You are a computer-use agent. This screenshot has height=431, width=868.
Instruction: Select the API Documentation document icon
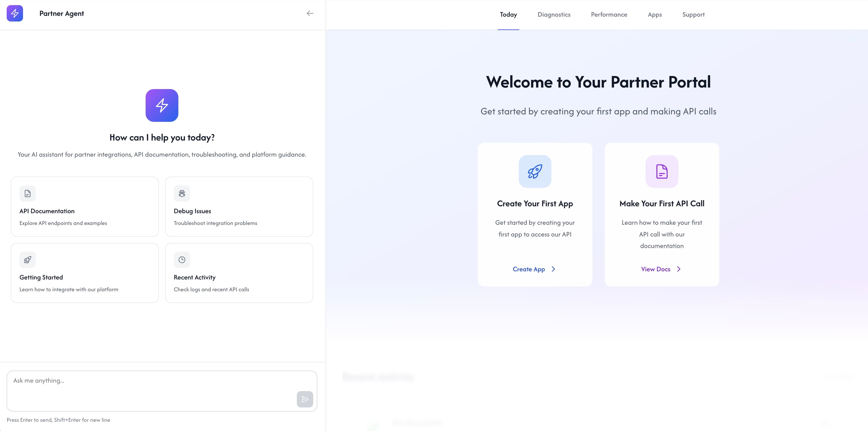28,193
